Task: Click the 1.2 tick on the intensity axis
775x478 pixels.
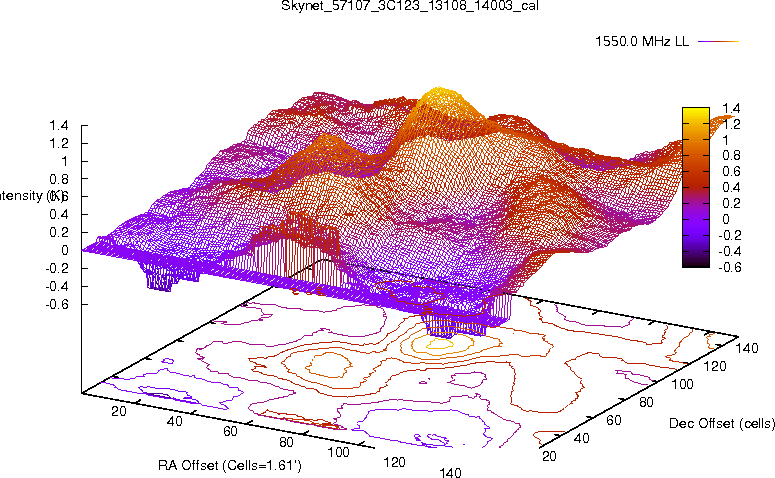Action: click(58, 143)
